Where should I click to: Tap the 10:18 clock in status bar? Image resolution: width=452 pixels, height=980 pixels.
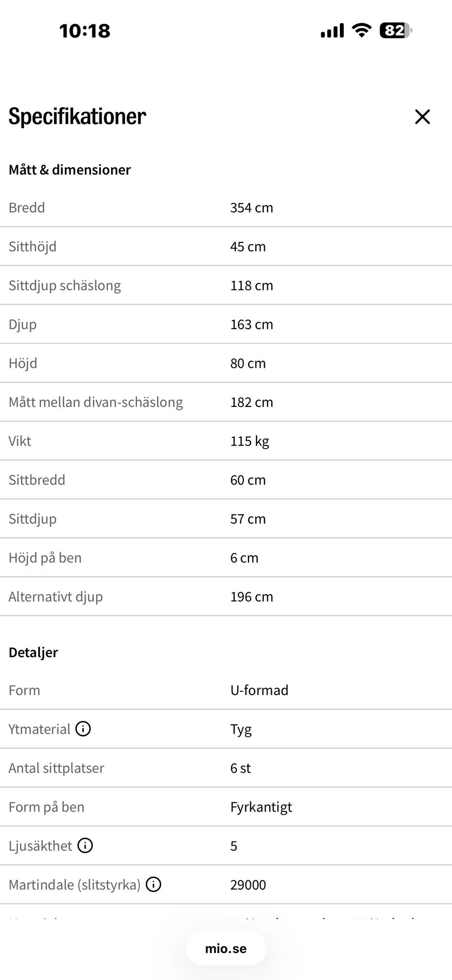85,31
